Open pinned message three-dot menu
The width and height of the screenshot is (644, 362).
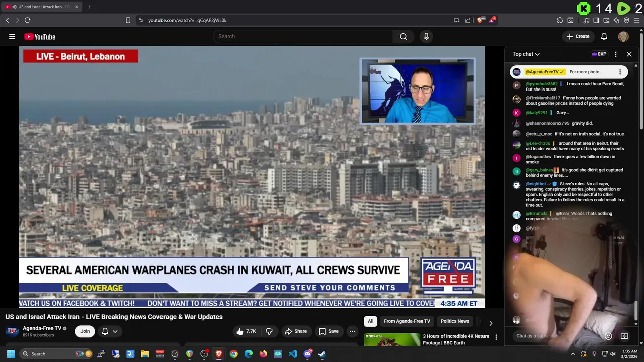620,72
